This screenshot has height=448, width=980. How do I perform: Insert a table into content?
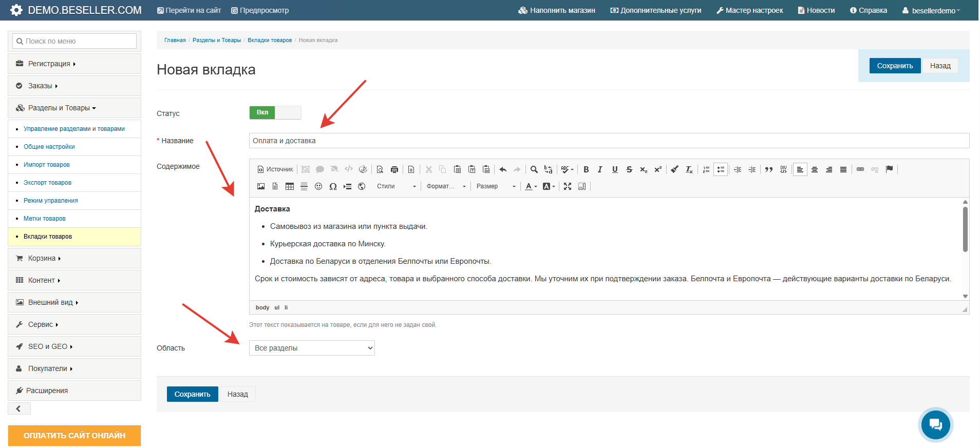pyautogui.click(x=290, y=186)
